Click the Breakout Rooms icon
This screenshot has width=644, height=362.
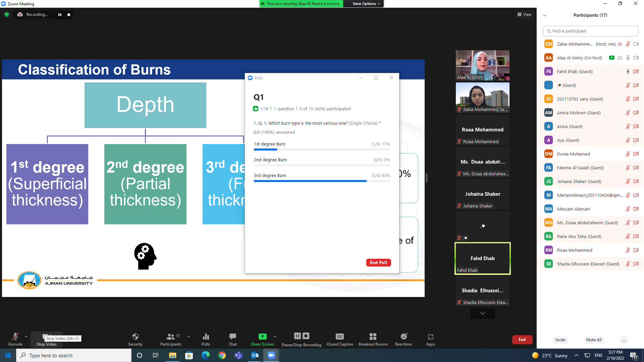[373, 337]
